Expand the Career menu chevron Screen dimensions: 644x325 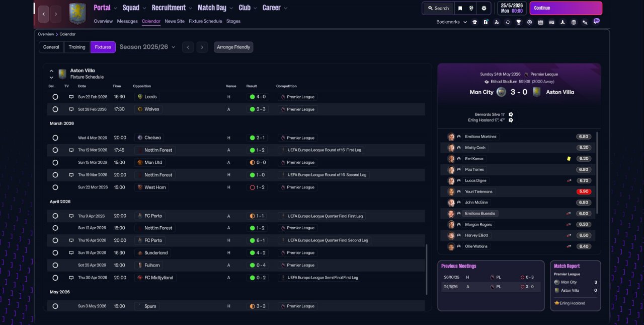pos(286,8)
